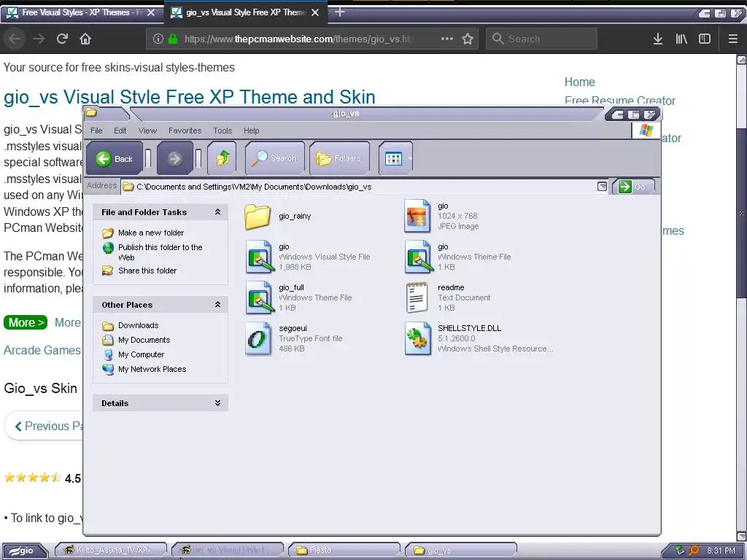This screenshot has height=560, width=747.
Task: Open the Edit menu in Explorer
Action: 120,131
